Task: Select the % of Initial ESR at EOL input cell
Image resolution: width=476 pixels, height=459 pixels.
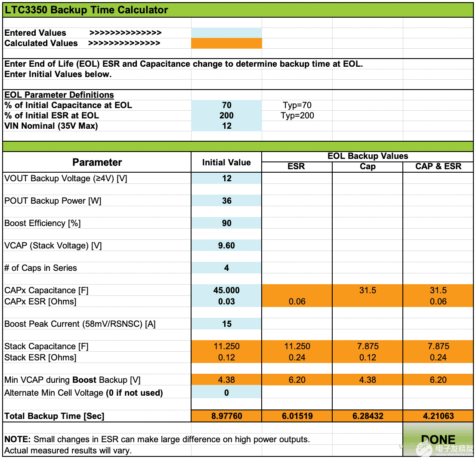Action: (226, 115)
